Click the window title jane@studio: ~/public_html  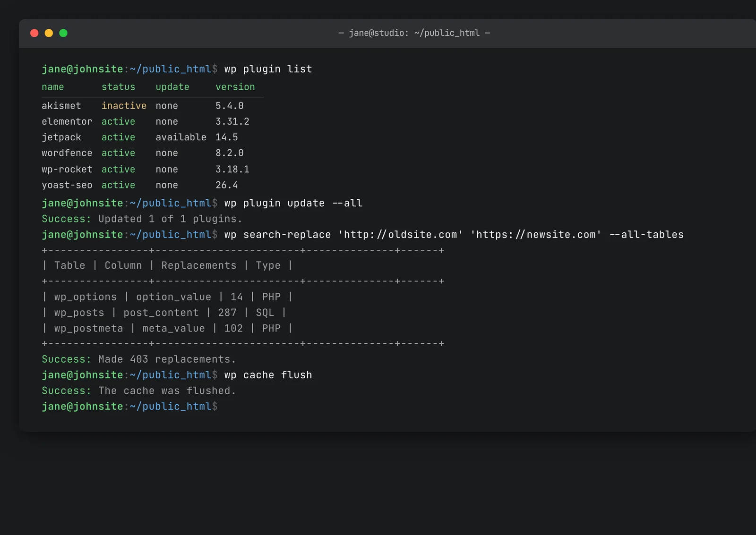pos(414,33)
